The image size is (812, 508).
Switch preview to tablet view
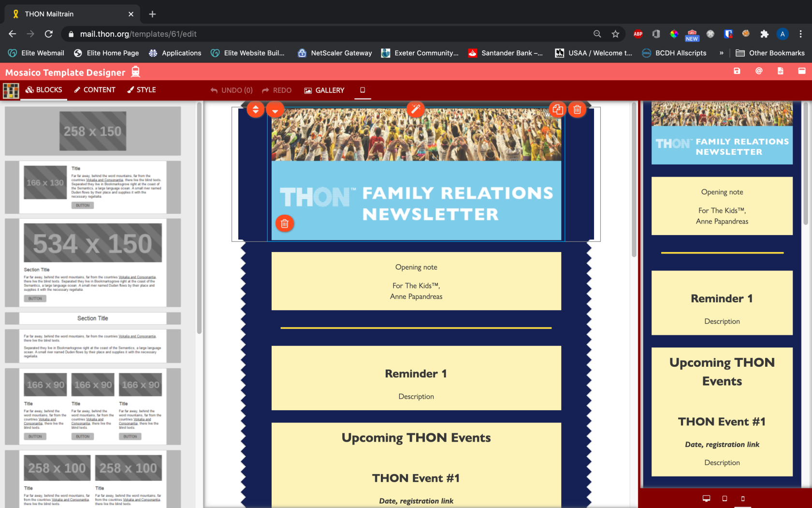(x=725, y=498)
